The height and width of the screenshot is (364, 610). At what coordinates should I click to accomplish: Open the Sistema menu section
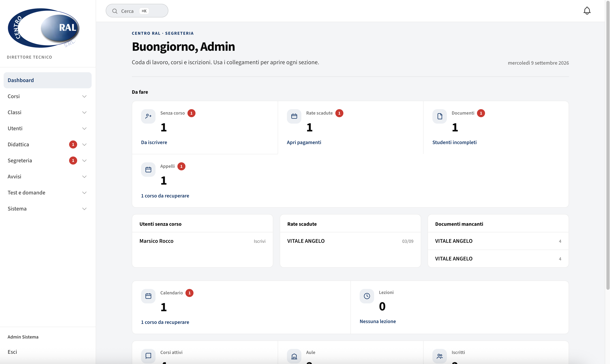pos(47,209)
